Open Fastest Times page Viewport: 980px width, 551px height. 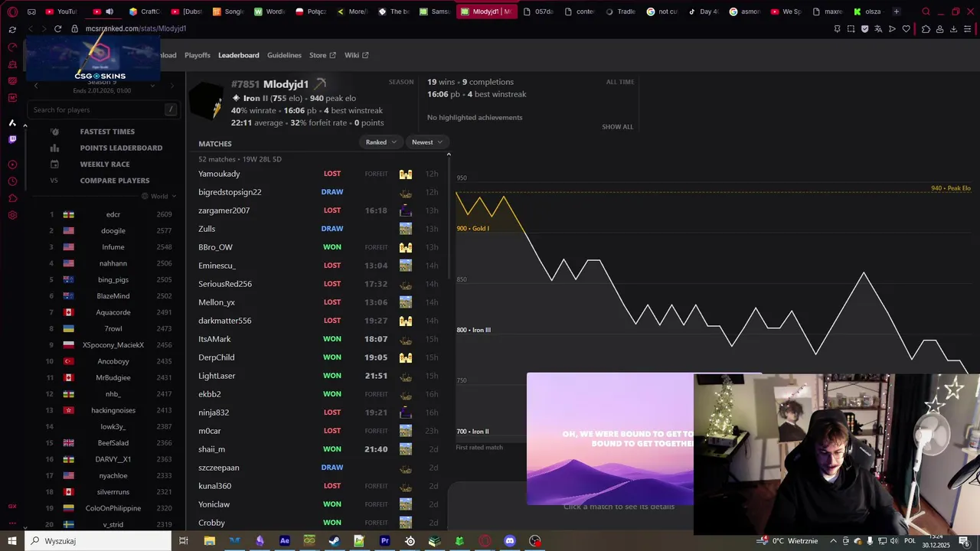107,132
